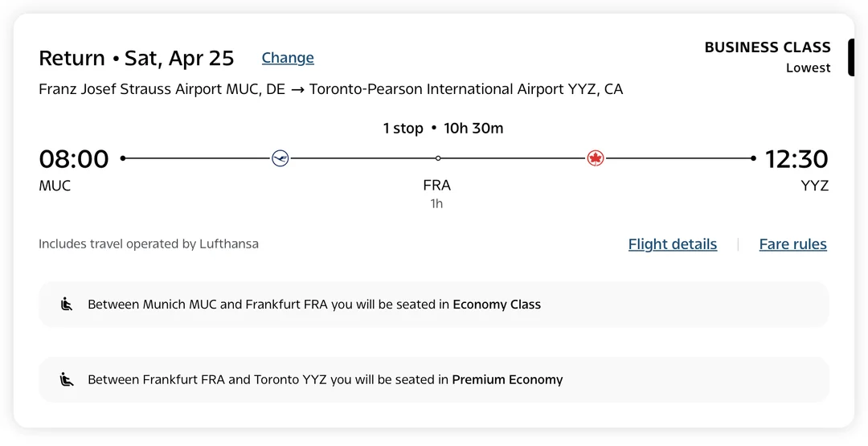Click the FRA layover airport code

coord(436,186)
